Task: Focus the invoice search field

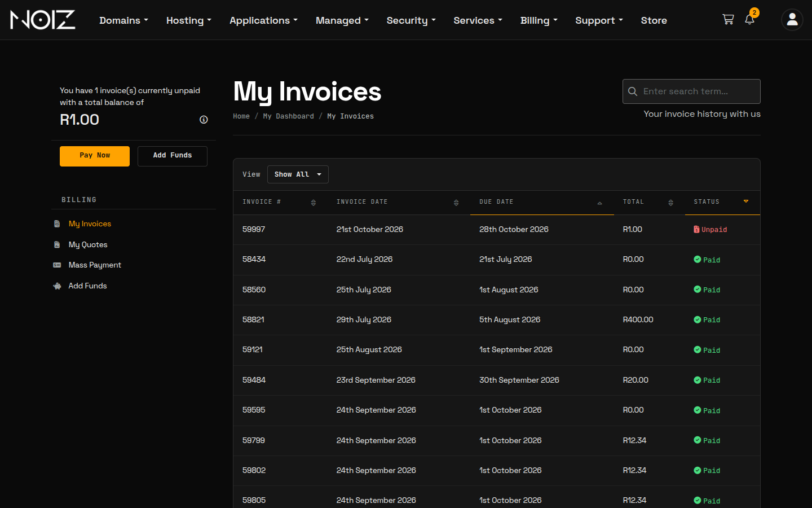Action: coord(691,91)
